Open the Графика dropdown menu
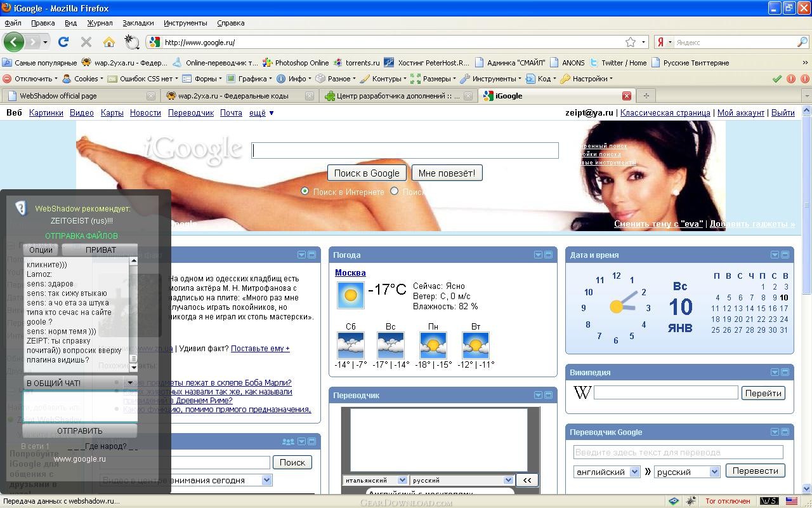Image resolution: width=812 pixels, height=508 pixels. coord(250,79)
